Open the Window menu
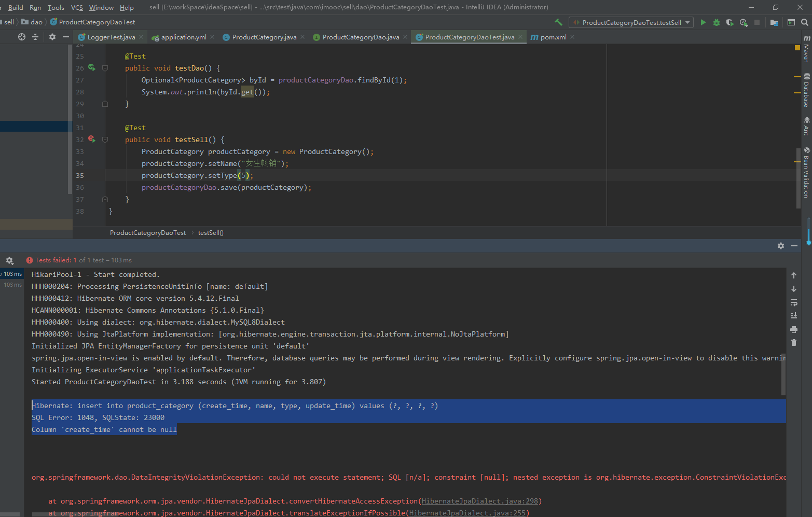 coord(101,7)
